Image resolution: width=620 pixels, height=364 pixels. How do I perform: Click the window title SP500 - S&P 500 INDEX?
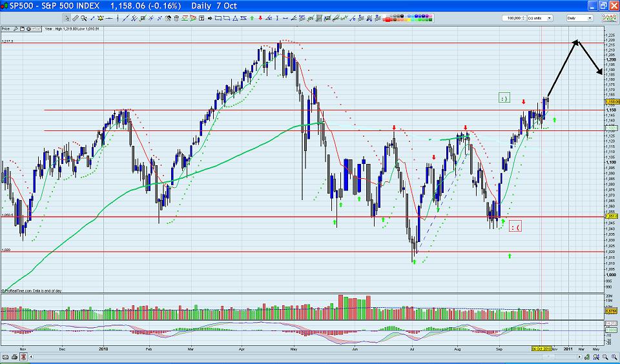click(x=55, y=6)
